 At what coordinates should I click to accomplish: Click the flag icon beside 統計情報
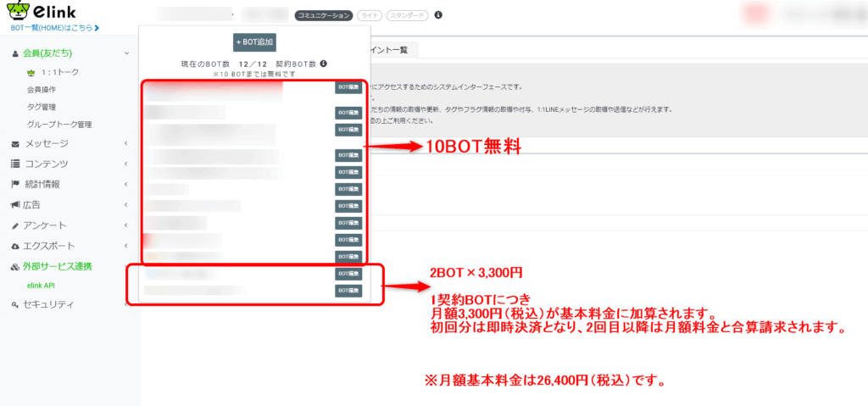(x=15, y=184)
